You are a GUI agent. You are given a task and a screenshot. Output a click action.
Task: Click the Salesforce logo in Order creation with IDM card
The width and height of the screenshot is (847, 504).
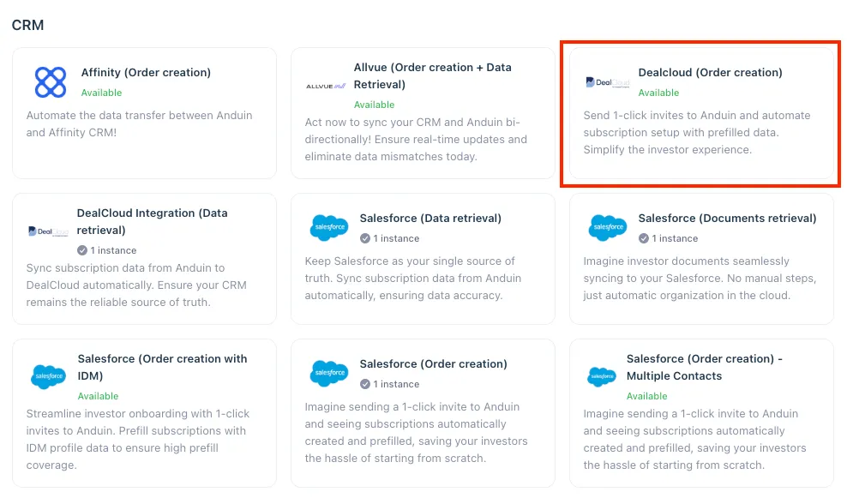tap(49, 376)
